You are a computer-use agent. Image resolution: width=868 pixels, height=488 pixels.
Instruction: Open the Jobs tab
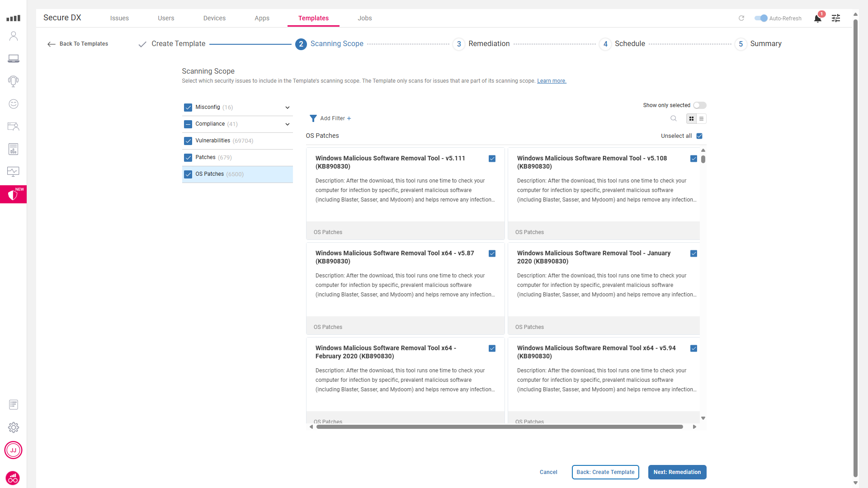click(x=364, y=18)
